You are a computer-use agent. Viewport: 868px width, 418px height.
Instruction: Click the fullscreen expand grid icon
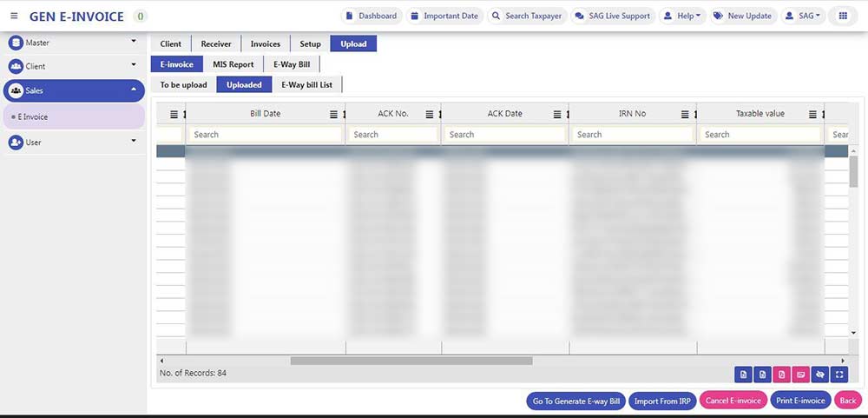(x=838, y=374)
